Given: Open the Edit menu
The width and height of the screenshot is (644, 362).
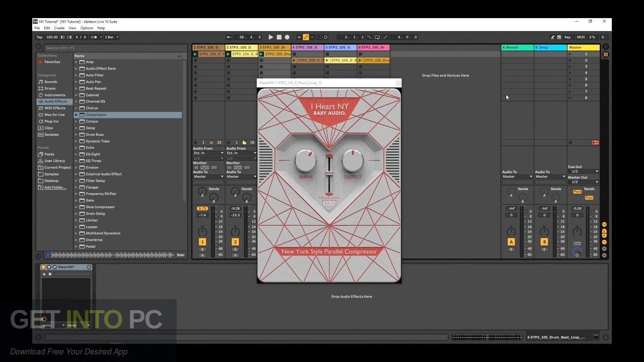Looking at the screenshot, I should tap(47, 28).
